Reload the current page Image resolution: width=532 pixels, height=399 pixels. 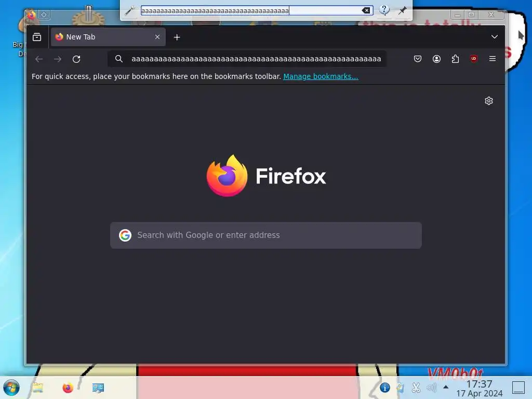[76, 59]
